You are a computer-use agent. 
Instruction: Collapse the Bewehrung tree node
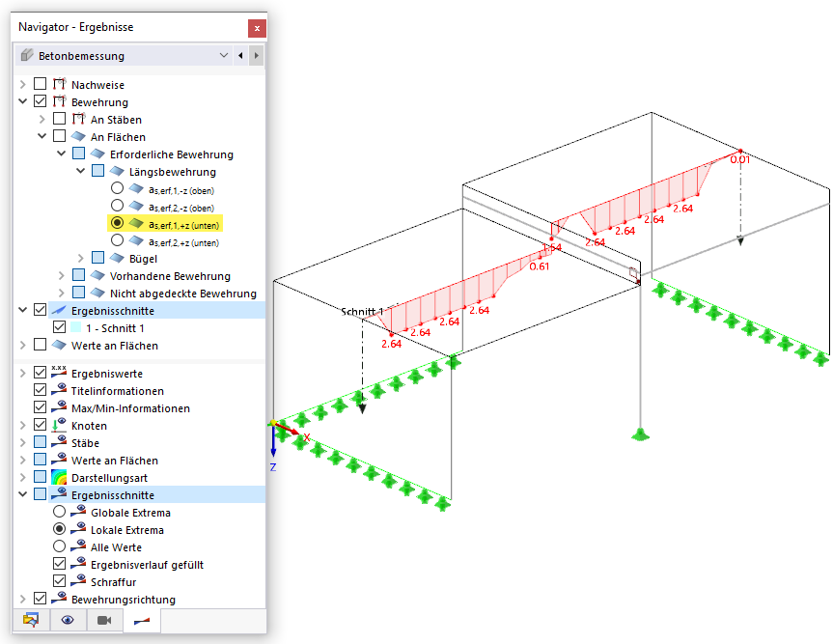[23, 101]
